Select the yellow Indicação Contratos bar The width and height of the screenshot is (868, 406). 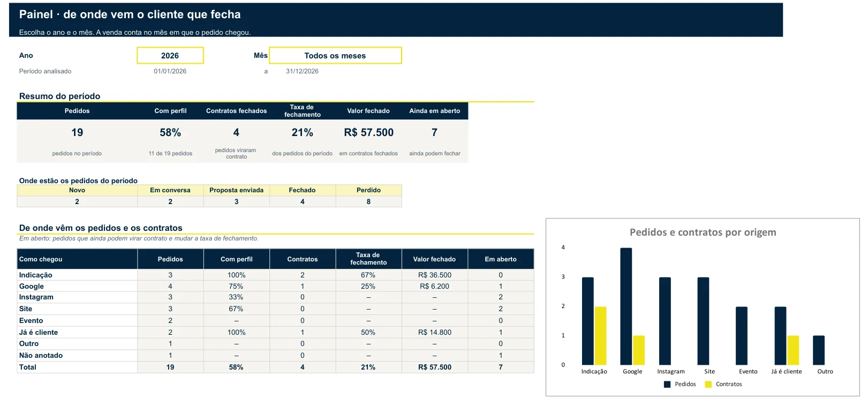600,336
